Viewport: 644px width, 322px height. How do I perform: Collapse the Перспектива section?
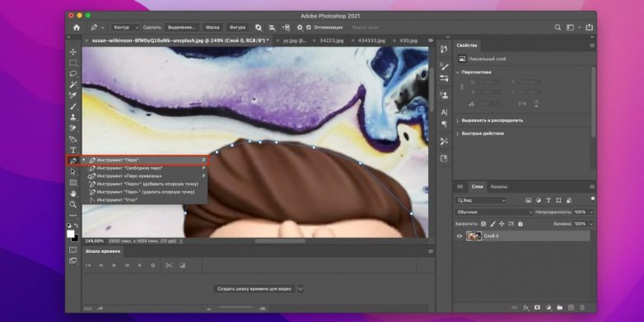458,72
